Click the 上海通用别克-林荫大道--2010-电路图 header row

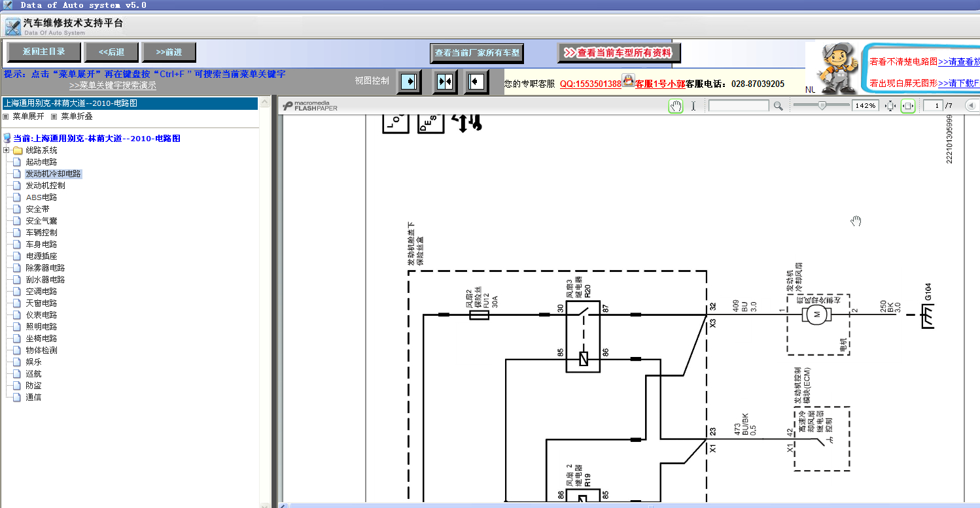(130, 103)
